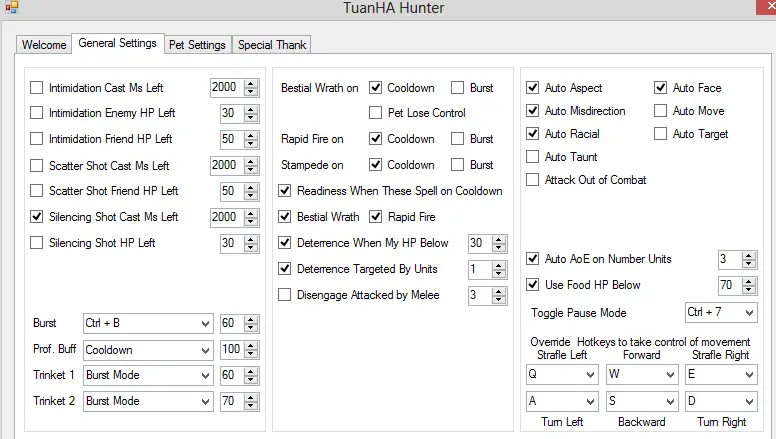Screen dimensions: 776x439
Task: Enable Pet Lose Control option
Action: click(x=377, y=113)
